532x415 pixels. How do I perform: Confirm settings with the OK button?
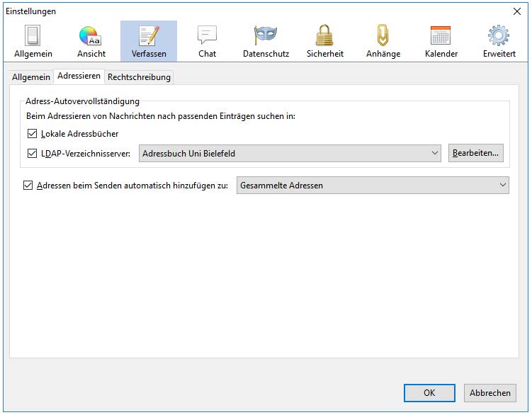click(x=429, y=393)
